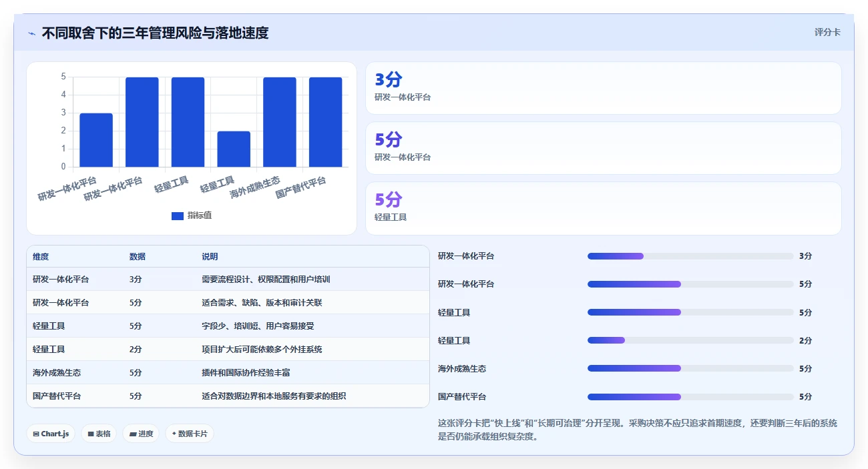The height and width of the screenshot is (469, 868).
Task: Click the chart bar with value 2
Action: point(234,149)
